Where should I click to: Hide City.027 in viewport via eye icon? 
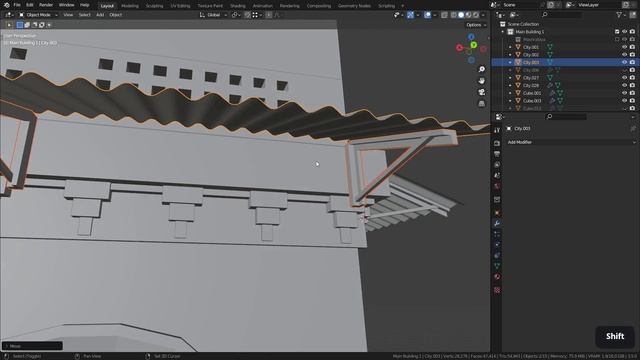pyautogui.click(x=624, y=78)
